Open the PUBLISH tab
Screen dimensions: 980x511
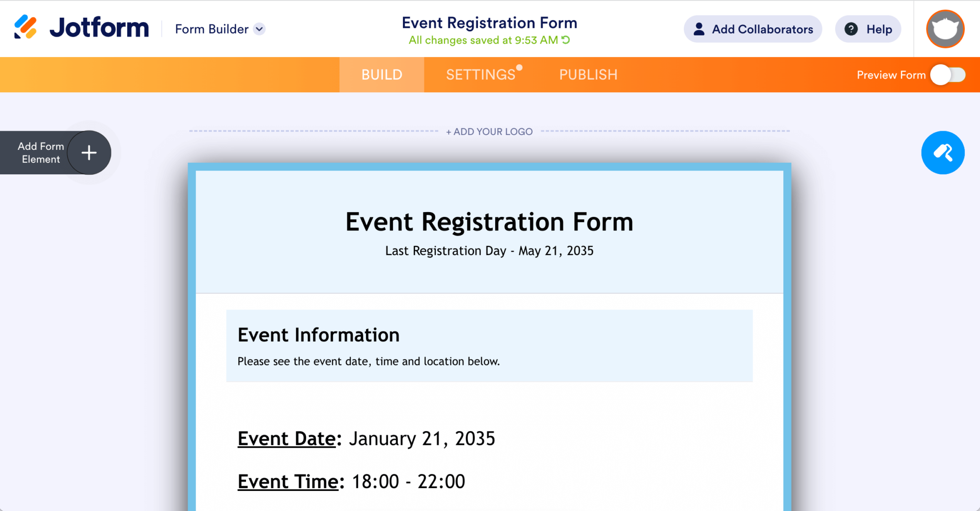pyautogui.click(x=588, y=75)
